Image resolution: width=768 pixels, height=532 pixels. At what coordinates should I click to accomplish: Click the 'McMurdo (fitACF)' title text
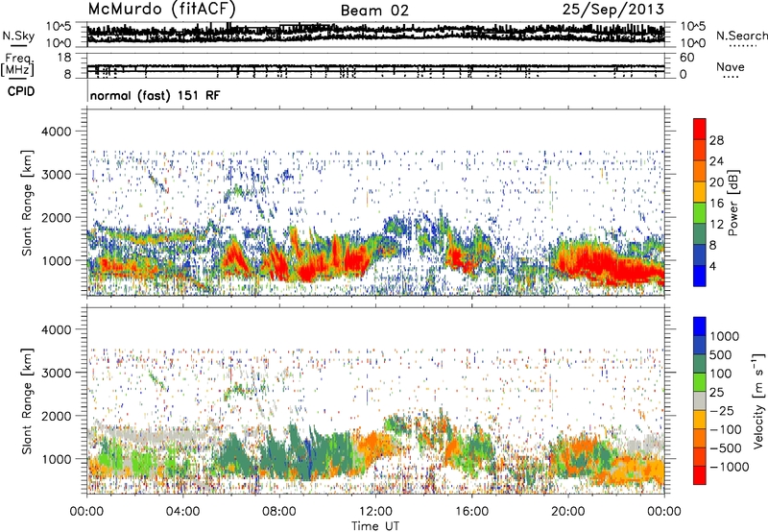[x=161, y=10]
